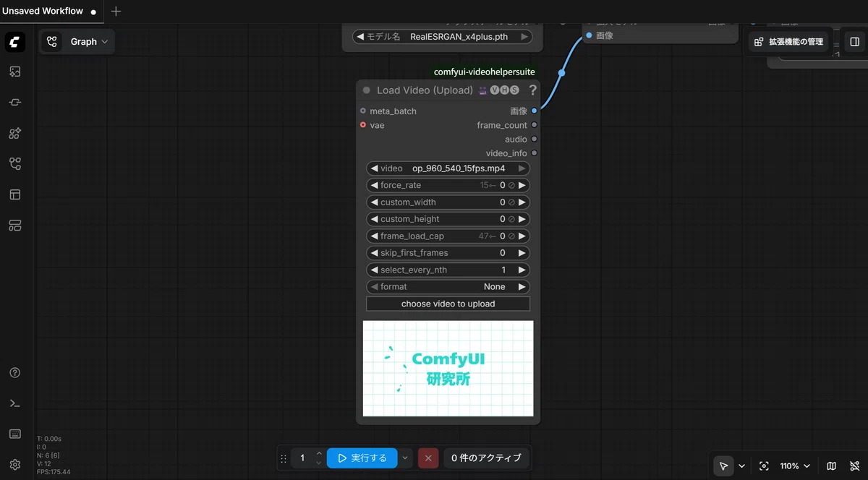Open the settings gear icon

click(x=14, y=464)
